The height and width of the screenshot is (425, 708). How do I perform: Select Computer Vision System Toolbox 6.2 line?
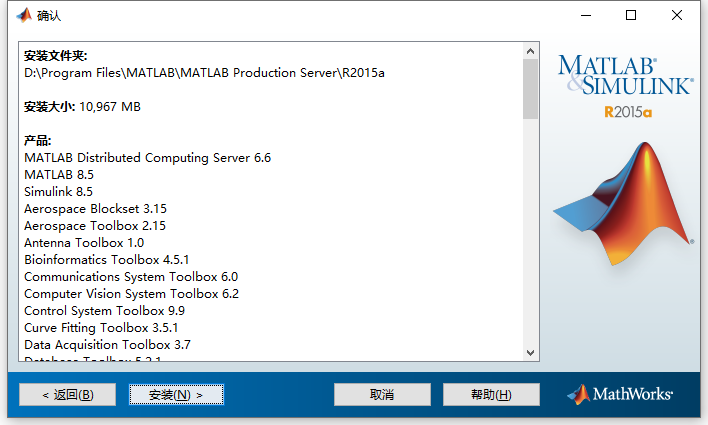131,294
